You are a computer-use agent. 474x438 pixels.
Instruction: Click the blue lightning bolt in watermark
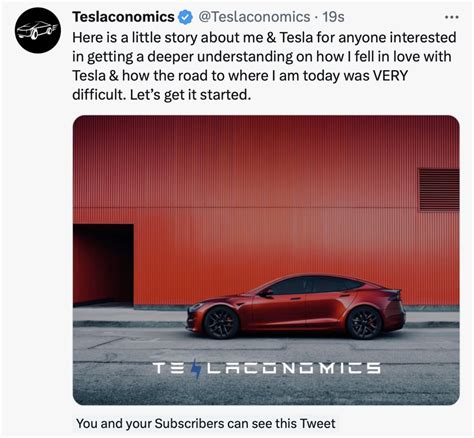pyautogui.click(x=197, y=369)
